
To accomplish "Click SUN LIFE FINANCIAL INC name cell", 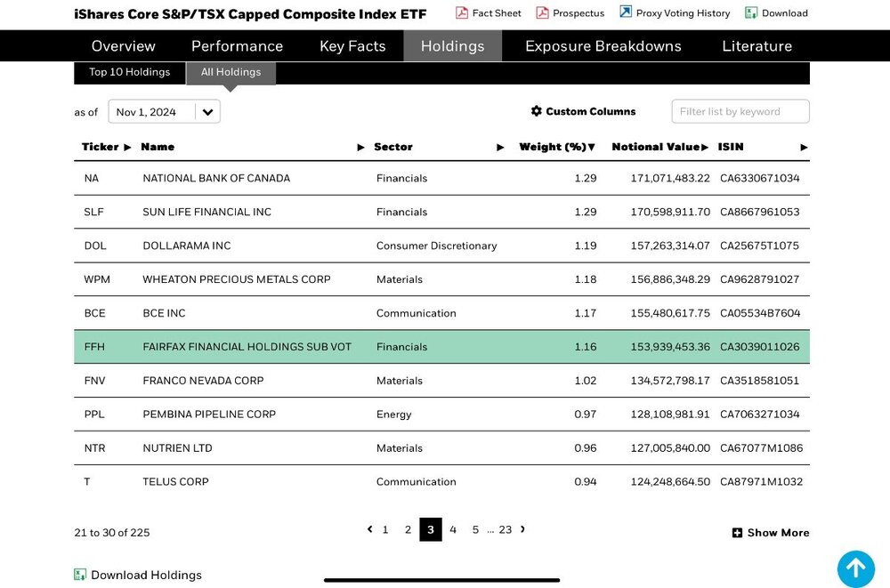I will pyautogui.click(x=206, y=212).
